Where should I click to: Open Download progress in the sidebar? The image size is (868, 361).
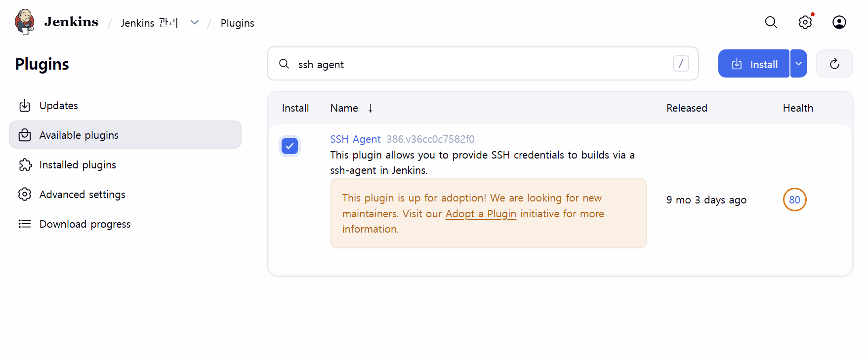tap(125, 224)
